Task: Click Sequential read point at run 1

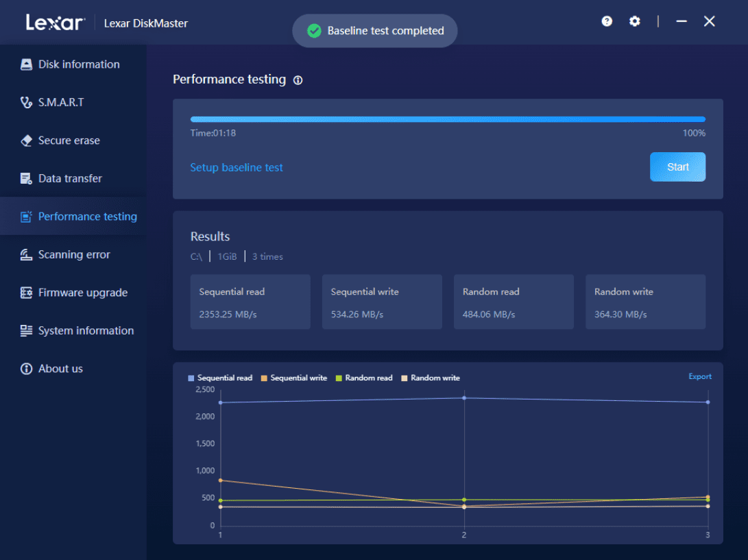Action: point(220,402)
